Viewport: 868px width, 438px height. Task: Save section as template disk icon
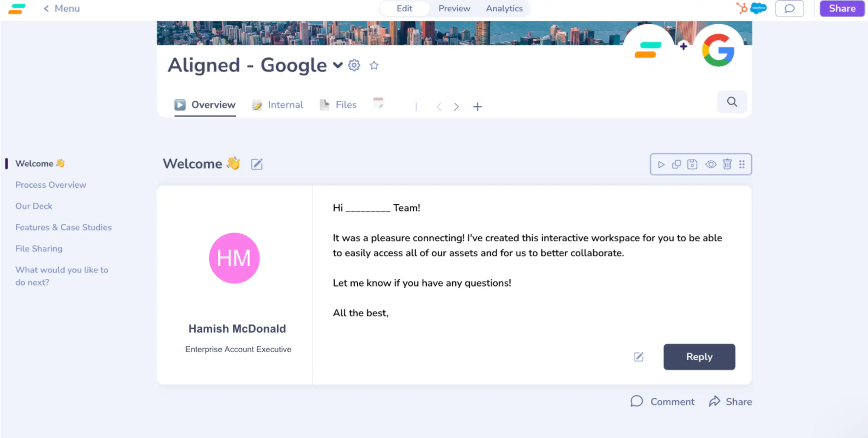point(693,164)
